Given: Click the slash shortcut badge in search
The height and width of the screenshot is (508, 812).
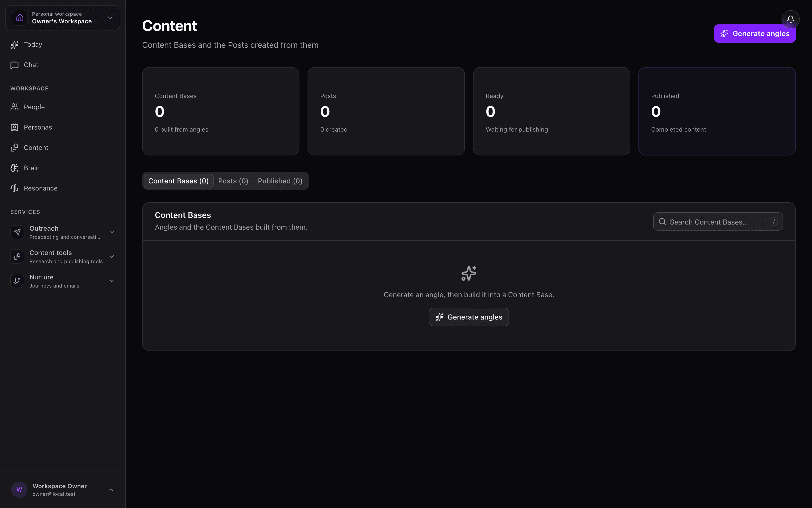Looking at the screenshot, I should [774, 222].
